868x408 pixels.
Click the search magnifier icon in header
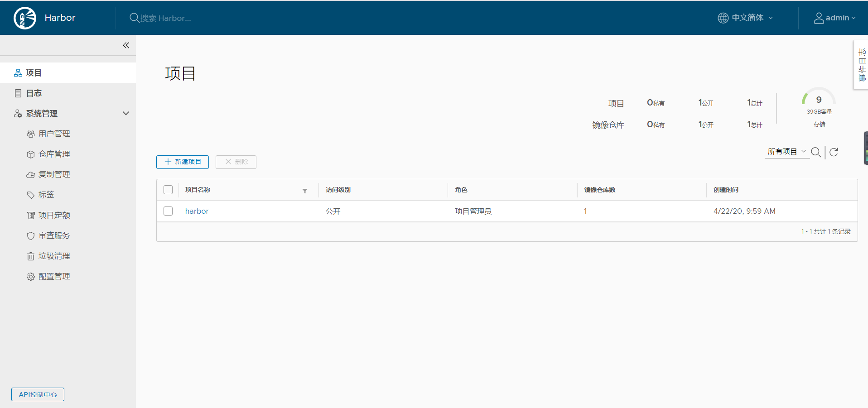coord(134,18)
